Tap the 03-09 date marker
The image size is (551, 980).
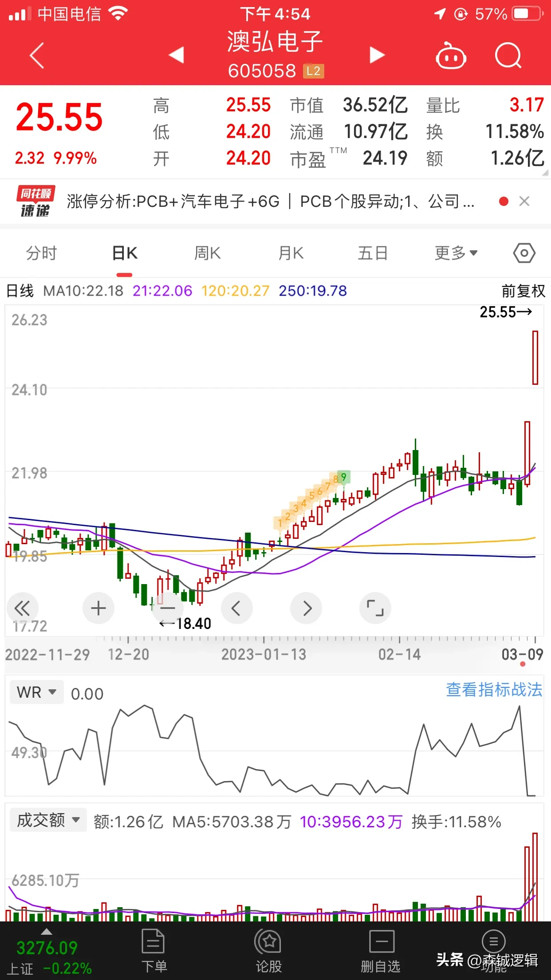[x=523, y=654]
